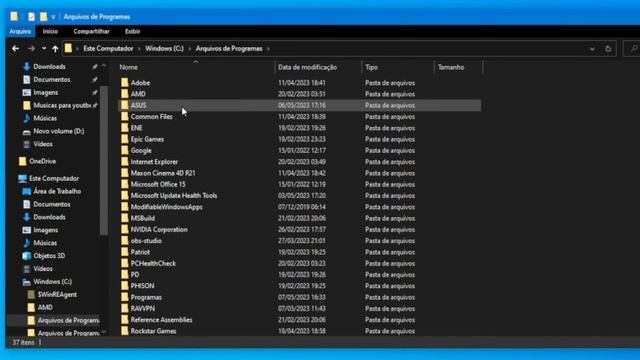Select the Patriot folder icon
This screenshot has width=640, height=360.
coord(124,252)
